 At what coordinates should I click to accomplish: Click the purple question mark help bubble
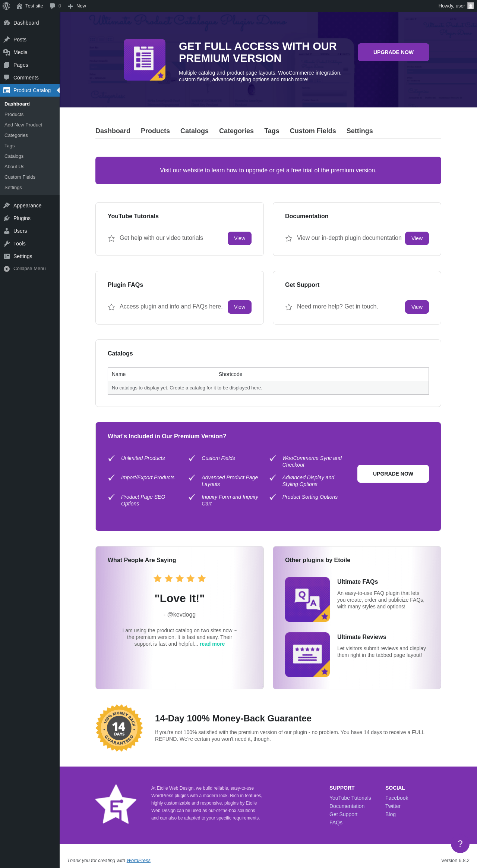[x=460, y=844]
